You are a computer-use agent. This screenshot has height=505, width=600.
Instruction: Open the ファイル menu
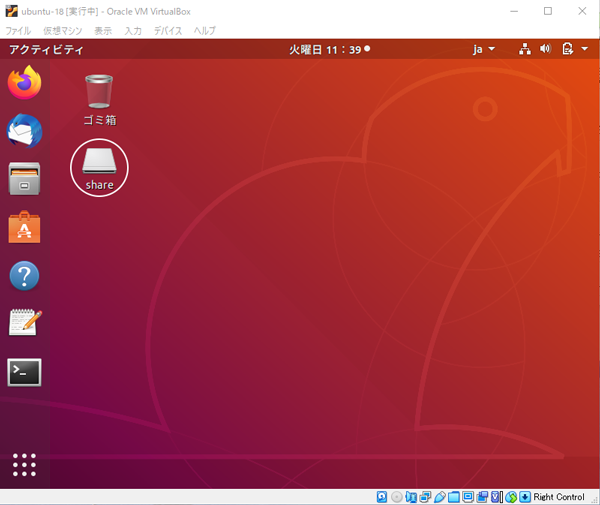pos(18,31)
